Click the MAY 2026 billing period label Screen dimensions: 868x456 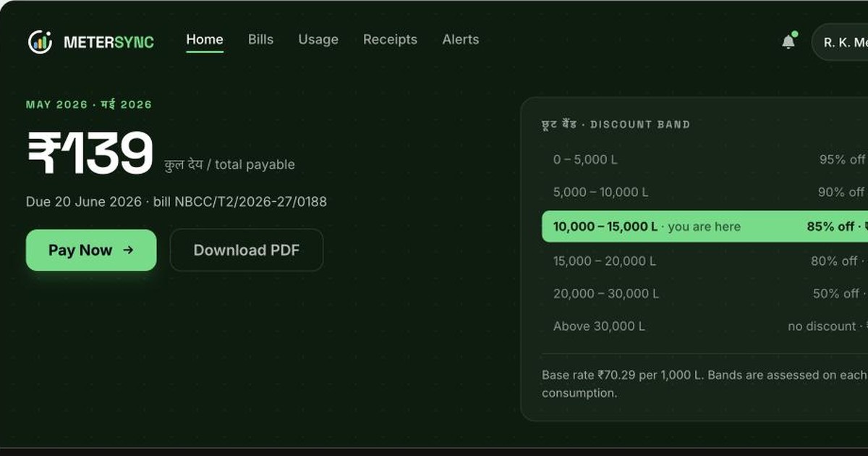tap(89, 105)
